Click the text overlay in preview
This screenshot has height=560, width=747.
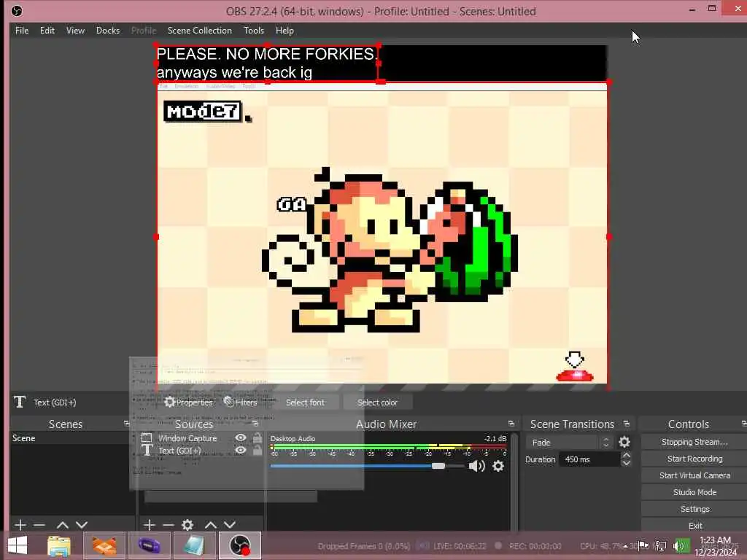click(267, 63)
